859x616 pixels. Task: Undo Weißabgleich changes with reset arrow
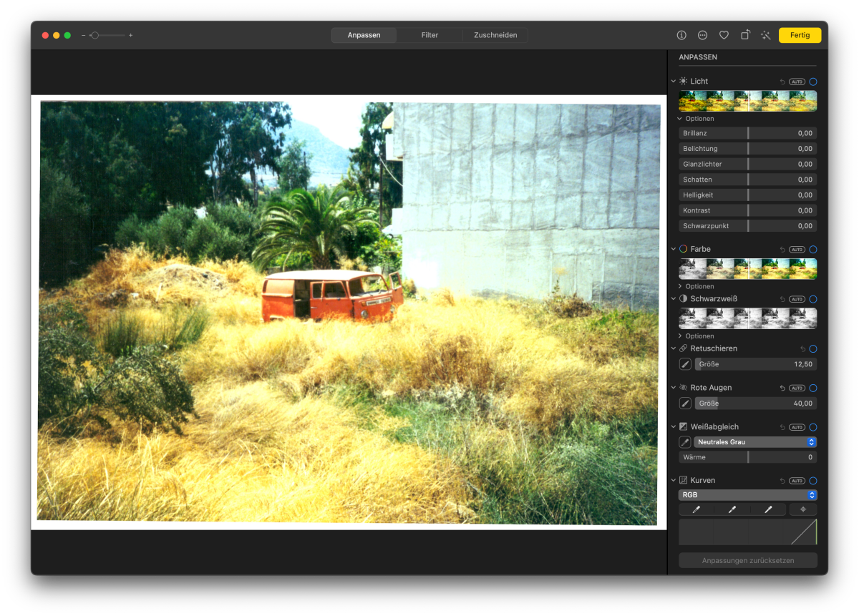click(782, 427)
